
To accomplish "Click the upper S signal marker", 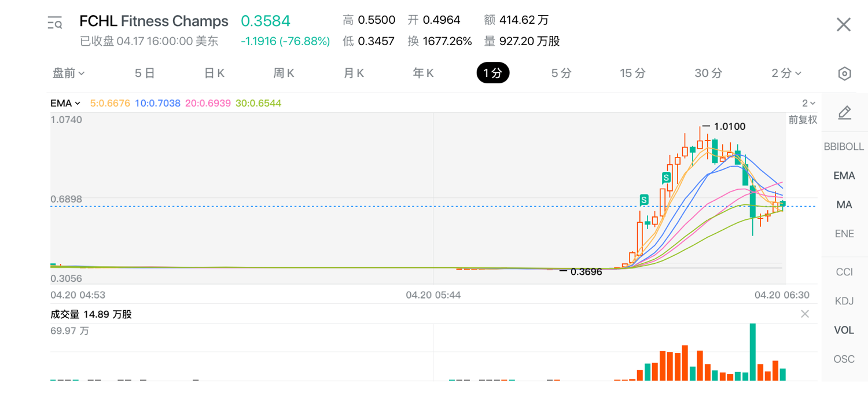I will pos(667,177).
